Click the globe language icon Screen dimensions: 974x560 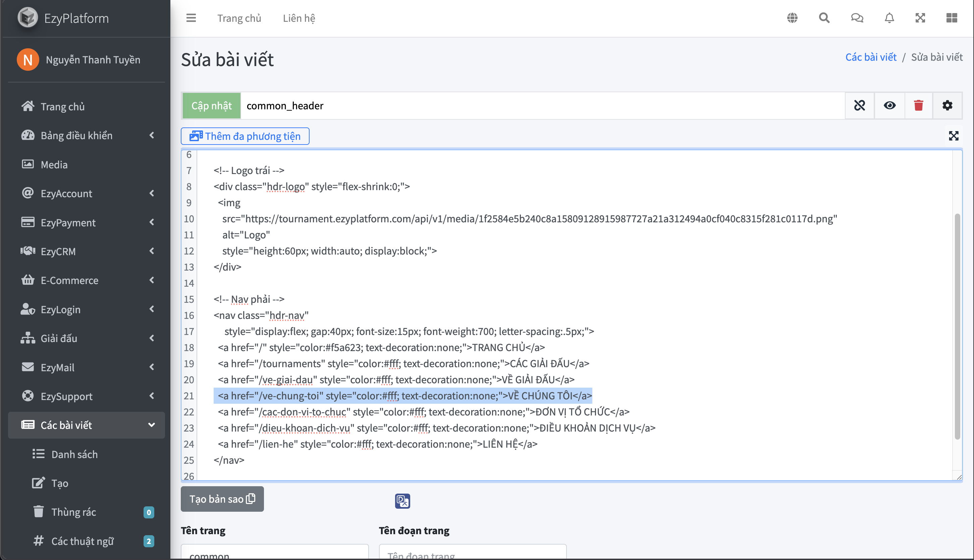click(x=792, y=18)
